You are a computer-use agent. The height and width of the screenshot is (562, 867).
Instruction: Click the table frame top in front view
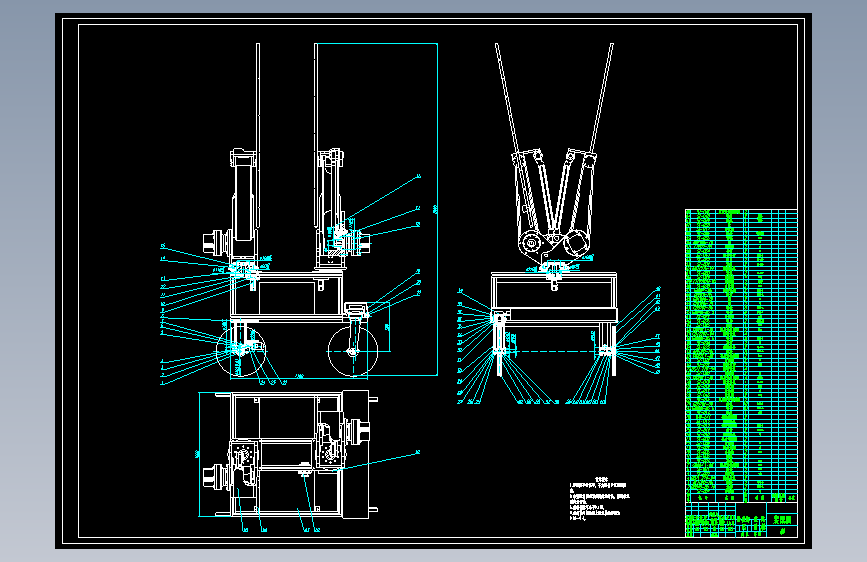click(554, 275)
